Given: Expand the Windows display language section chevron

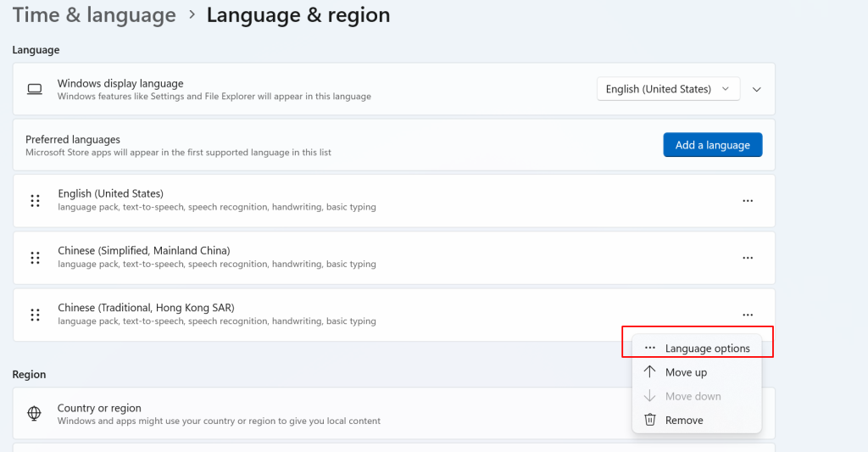Looking at the screenshot, I should pyautogui.click(x=757, y=89).
